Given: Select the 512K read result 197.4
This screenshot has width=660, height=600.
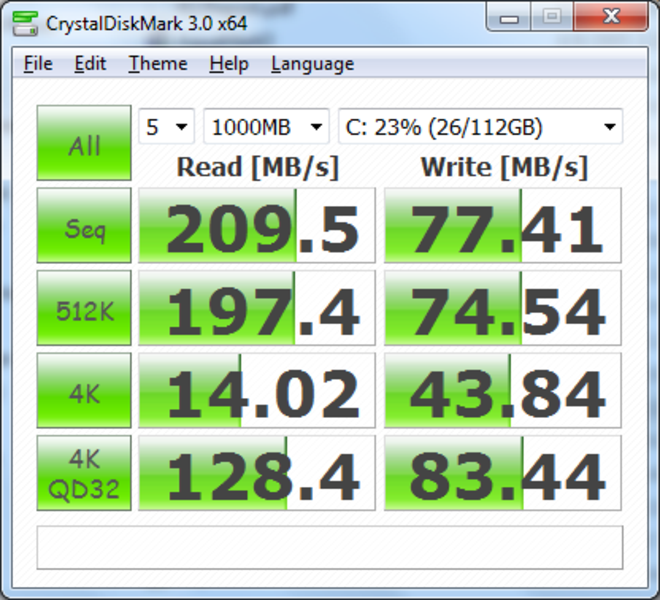Looking at the screenshot, I should click(257, 308).
